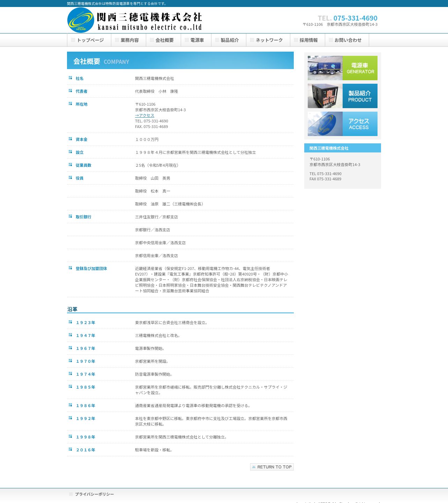The height and width of the screenshot is (503, 448).
Task: Click the １９６７年 history year
Action: (x=85, y=348)
